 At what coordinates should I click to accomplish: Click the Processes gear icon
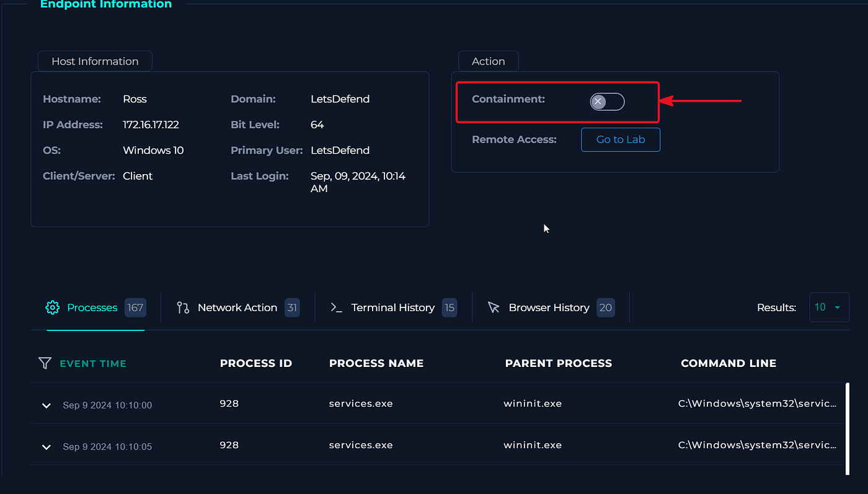pos(53,307)
